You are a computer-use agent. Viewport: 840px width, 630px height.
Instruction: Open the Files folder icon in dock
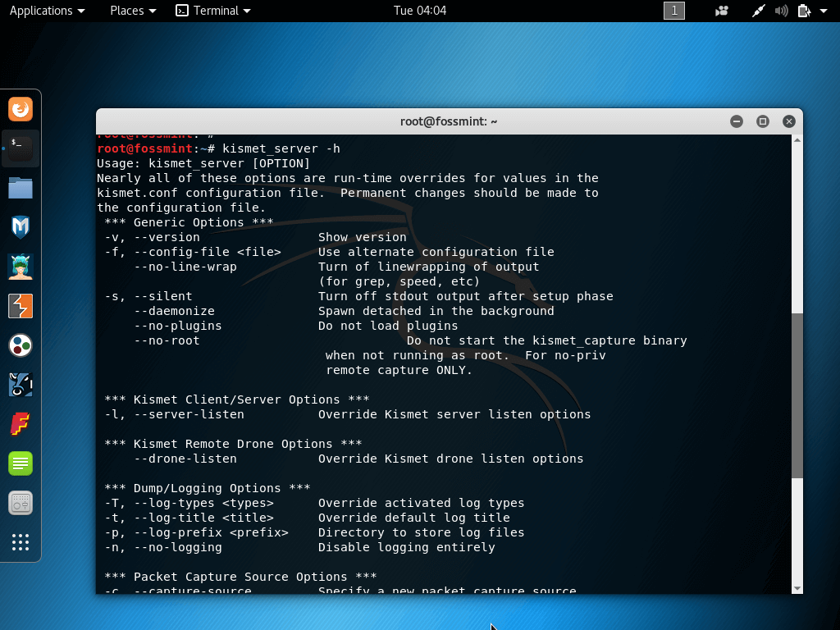21,188
